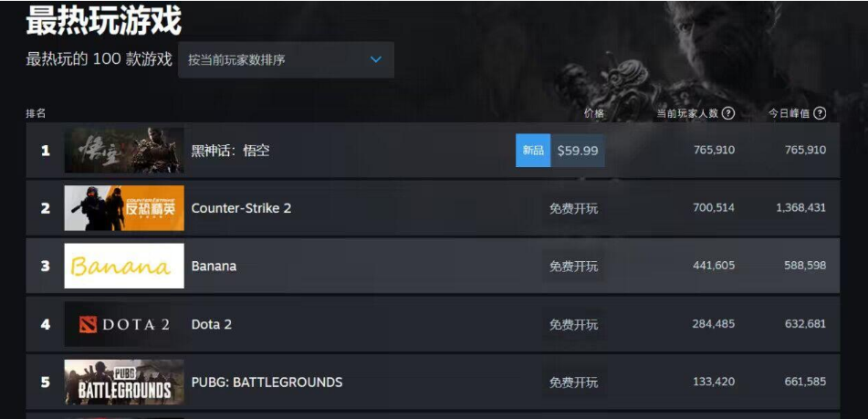Click the $59.99 price button
This screenshot has width=868, height=419.
click(578, 151)
